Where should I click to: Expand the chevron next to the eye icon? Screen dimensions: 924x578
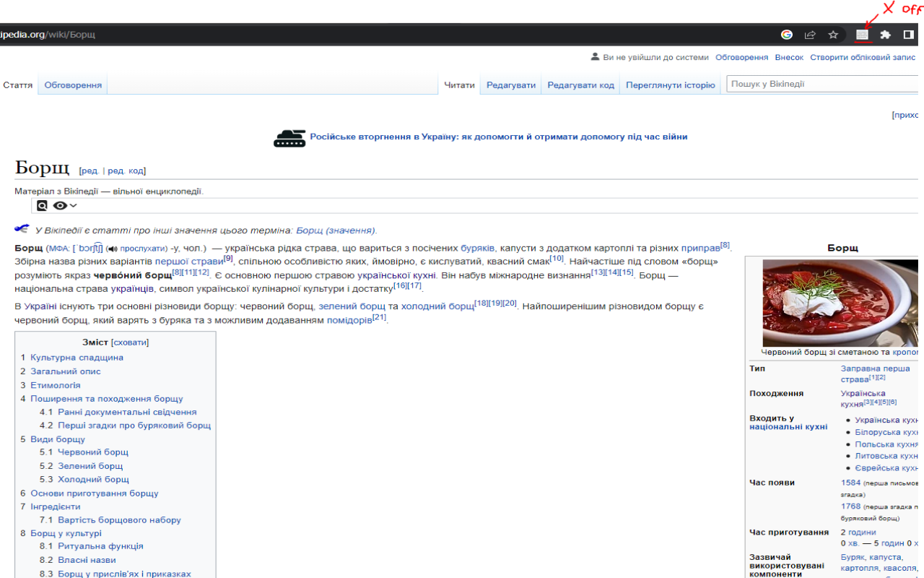coord(73,206)
